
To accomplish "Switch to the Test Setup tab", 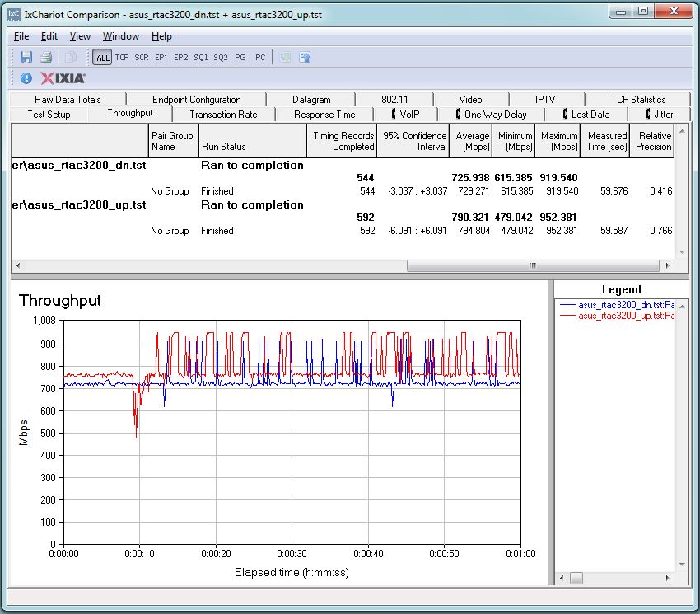I will (x=49, y=115).
